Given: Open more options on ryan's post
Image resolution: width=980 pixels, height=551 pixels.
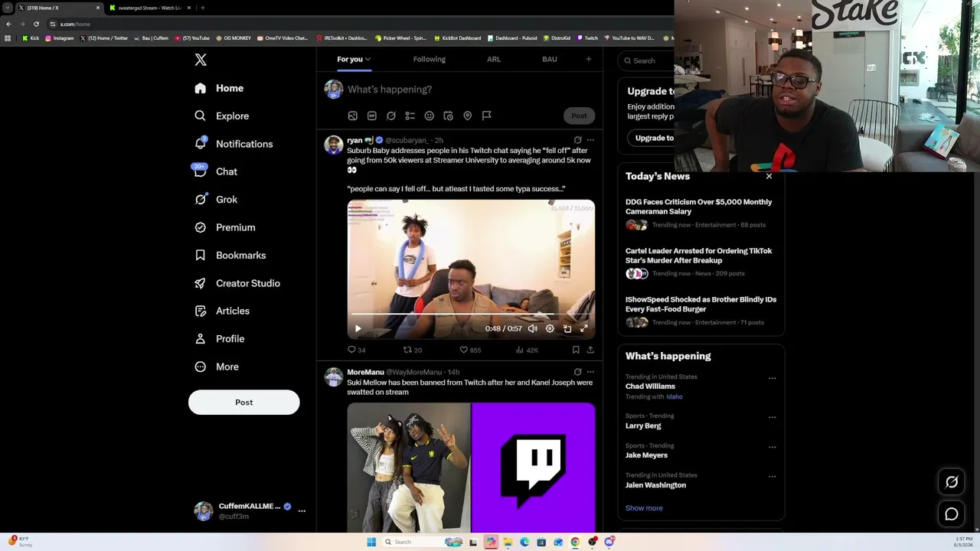Looking at the screenshot, I should pyautogui.click(x=590, y=140).
